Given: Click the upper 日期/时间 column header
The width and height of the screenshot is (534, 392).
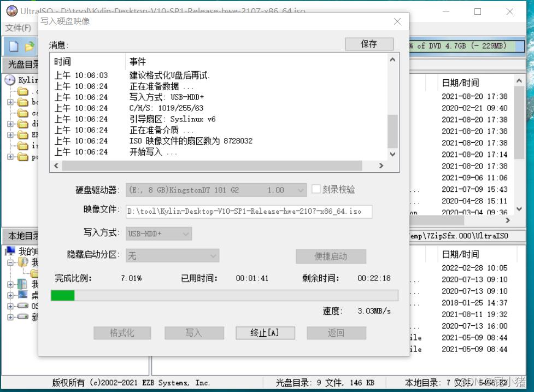Looking at the screenshot, I should point(460,83).
